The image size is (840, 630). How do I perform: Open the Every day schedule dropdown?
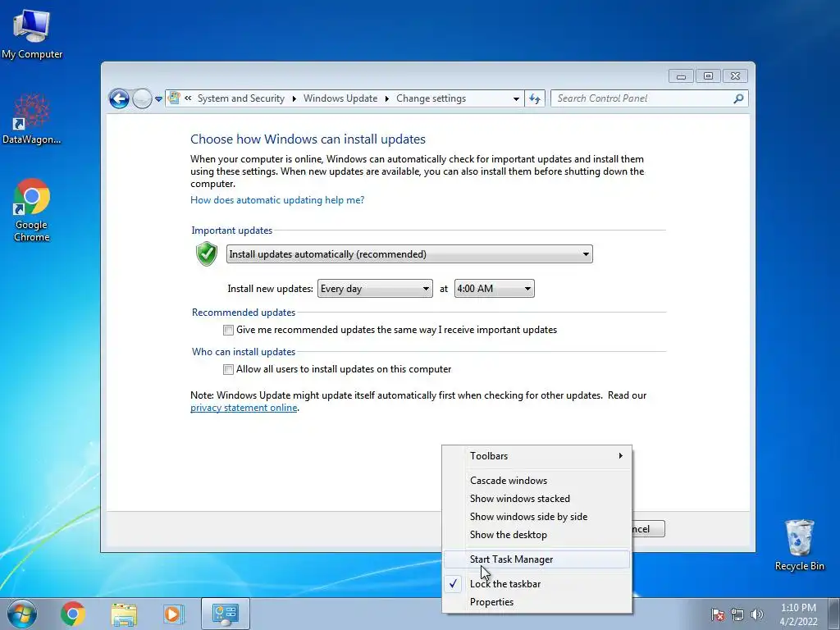coord(375,289)
